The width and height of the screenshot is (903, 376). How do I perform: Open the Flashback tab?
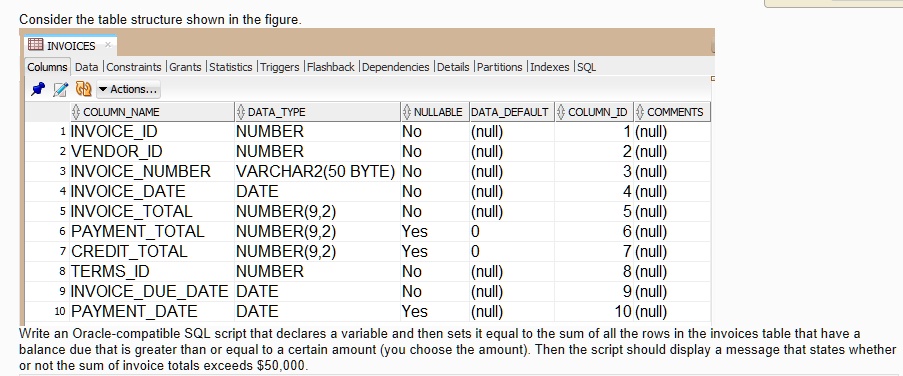tap(331, 67)
